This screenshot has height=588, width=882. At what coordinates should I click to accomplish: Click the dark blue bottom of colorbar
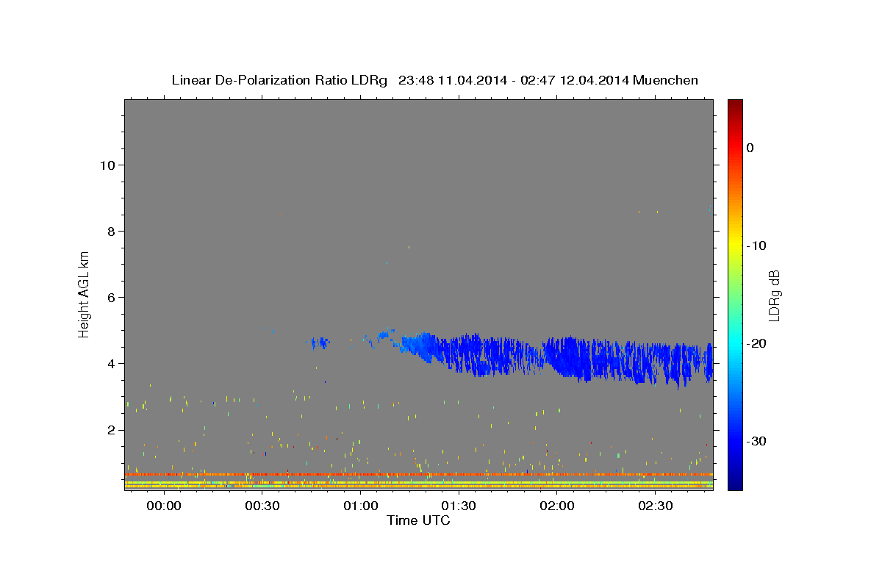(x=735, y=484)
